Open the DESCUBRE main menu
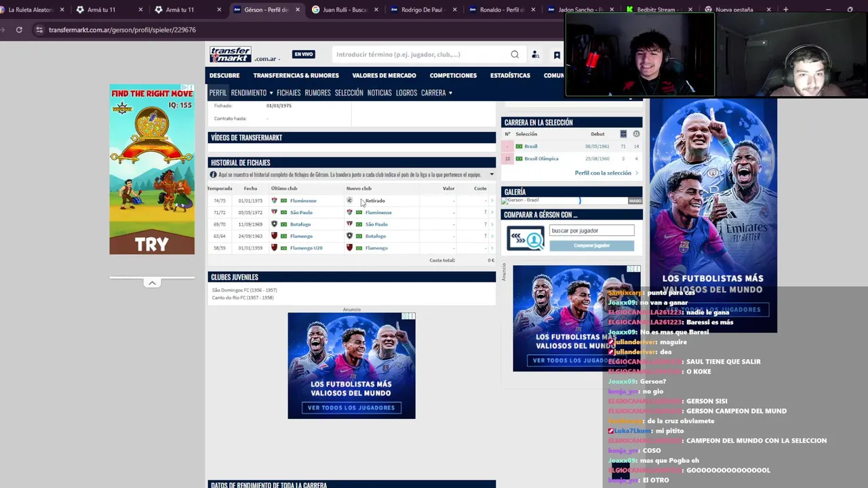 click(224, 75)
